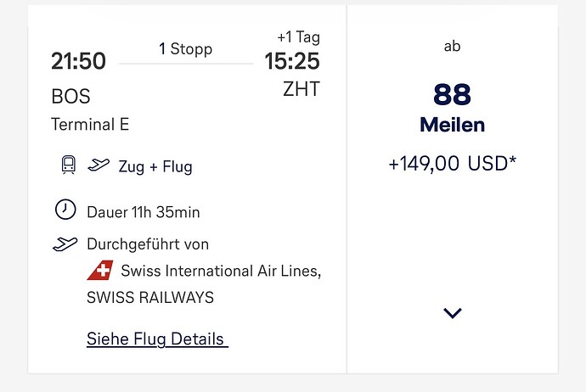Click the train icon
Viewport: 586px width, 392px height.
[69, 165]
